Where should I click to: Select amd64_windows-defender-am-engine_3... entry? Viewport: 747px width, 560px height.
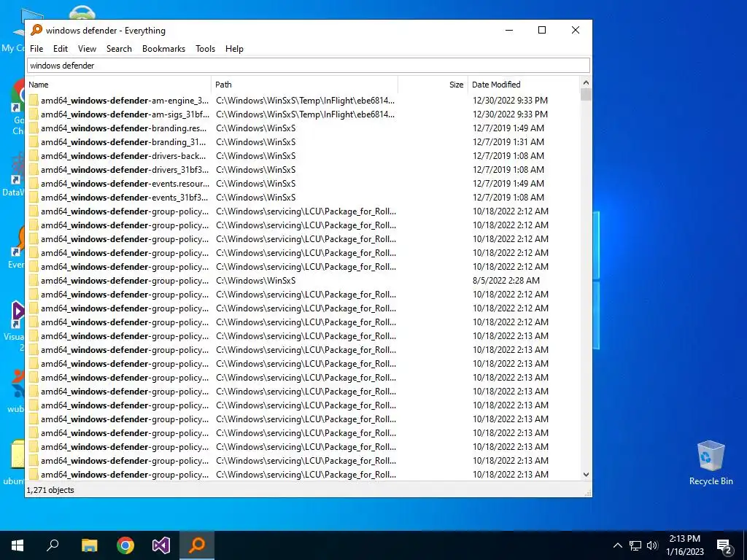125,101
